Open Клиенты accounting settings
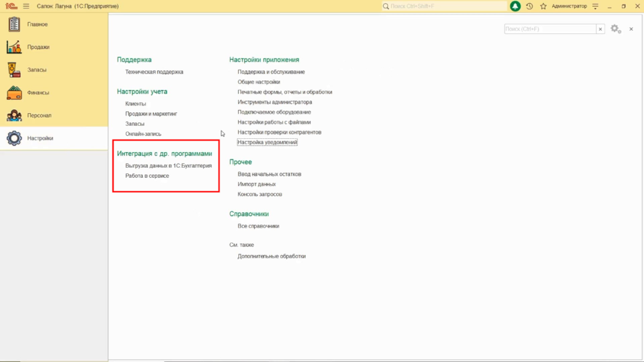644x362 pixels. 136,104
